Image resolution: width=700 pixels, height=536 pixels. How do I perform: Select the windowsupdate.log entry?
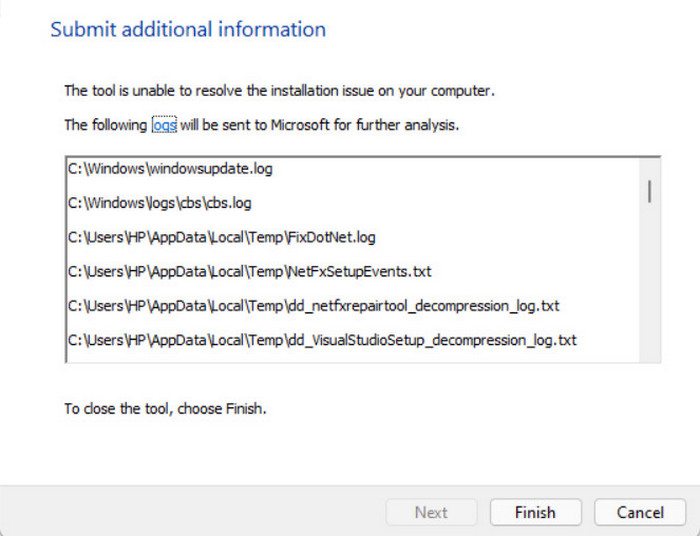170,169
